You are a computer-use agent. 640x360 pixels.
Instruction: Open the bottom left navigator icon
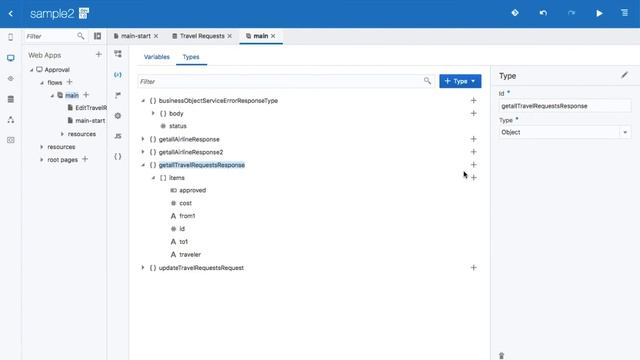[x=11, y=140]
